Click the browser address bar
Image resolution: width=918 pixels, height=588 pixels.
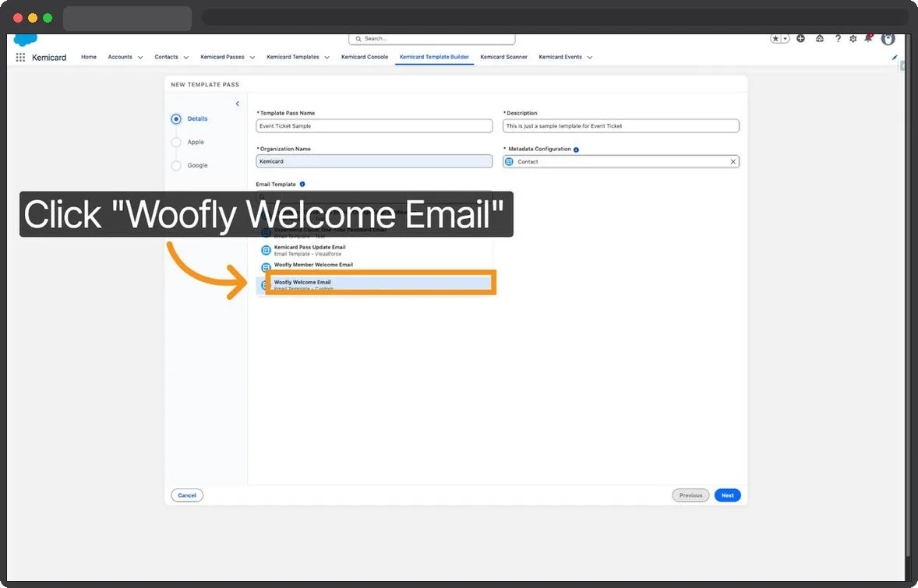[555, 18]
